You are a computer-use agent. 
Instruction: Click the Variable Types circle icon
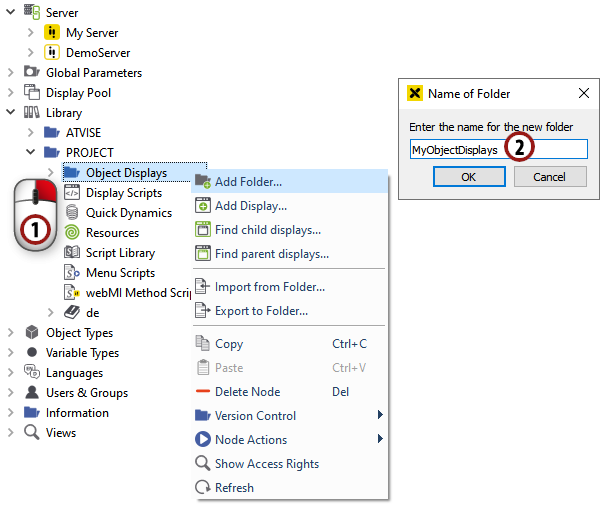32,352
